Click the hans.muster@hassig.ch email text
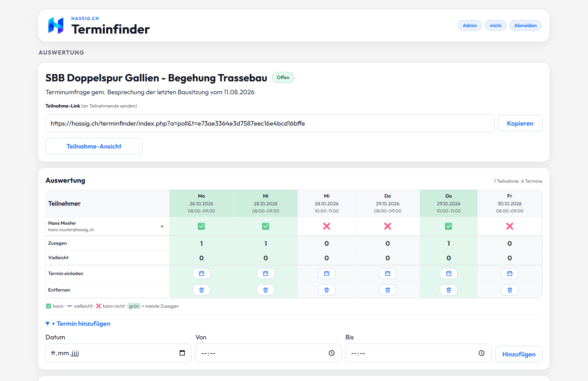This screenshot has height=381, width=588. click(71, 230)
